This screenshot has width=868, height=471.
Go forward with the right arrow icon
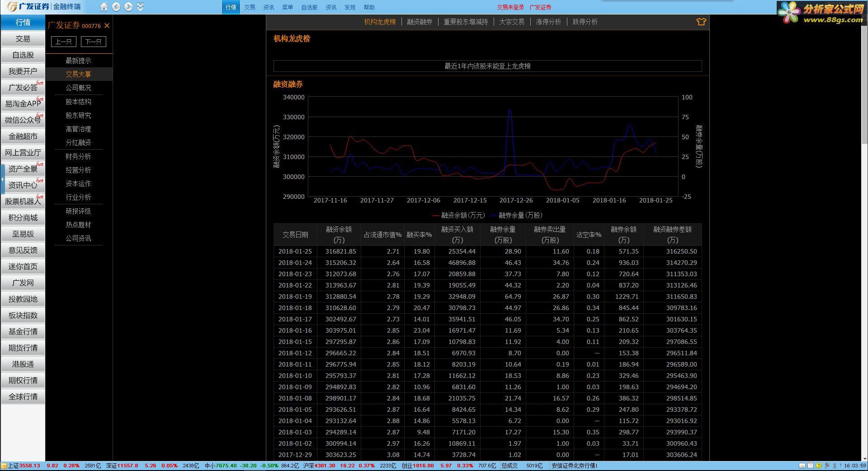tap(128, 7)
